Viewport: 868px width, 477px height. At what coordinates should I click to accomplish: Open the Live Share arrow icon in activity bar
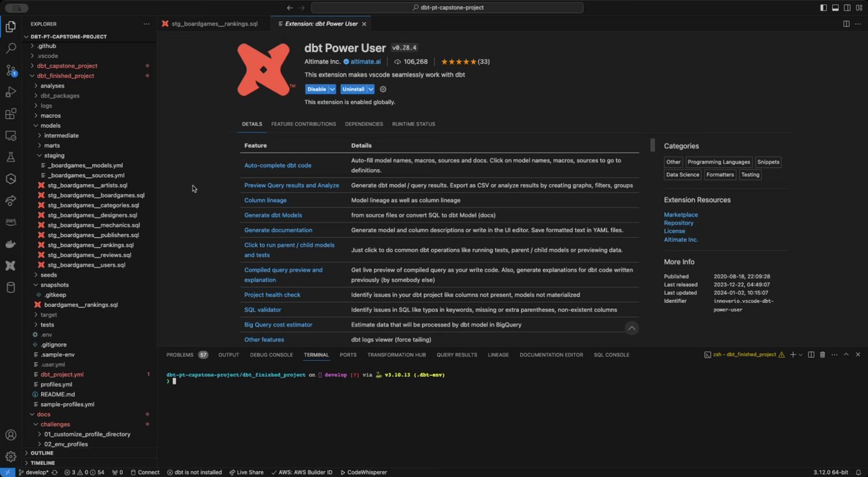11,200
